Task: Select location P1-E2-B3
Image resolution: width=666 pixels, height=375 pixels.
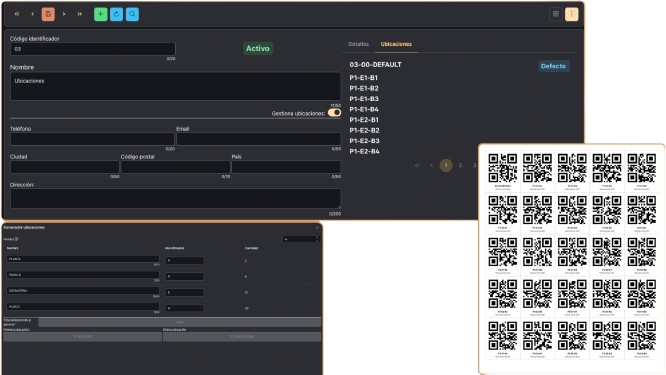Action: [364, 141]
